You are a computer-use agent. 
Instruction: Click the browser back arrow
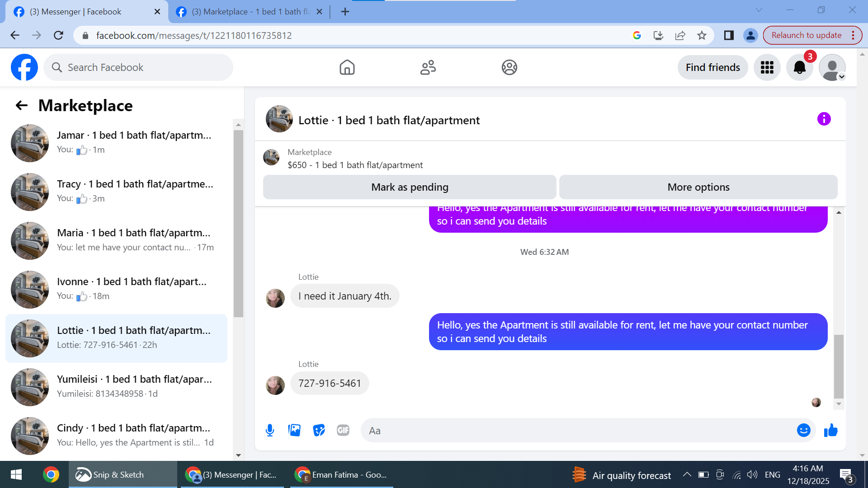15,35
